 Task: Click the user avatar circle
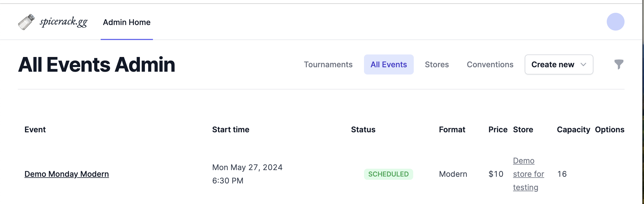click(x=615, y=22)
